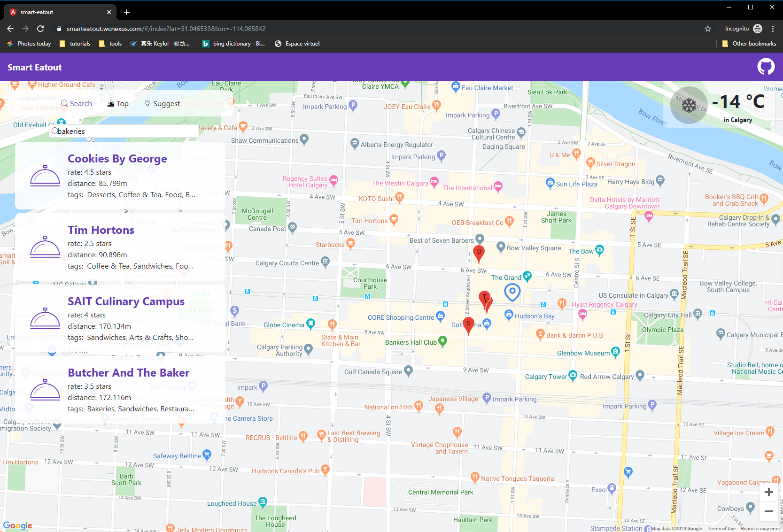The height and width of the screenshot is (532, 783).
Task: Click the blue current-location pin on map
Action: (x=512, y=293)
